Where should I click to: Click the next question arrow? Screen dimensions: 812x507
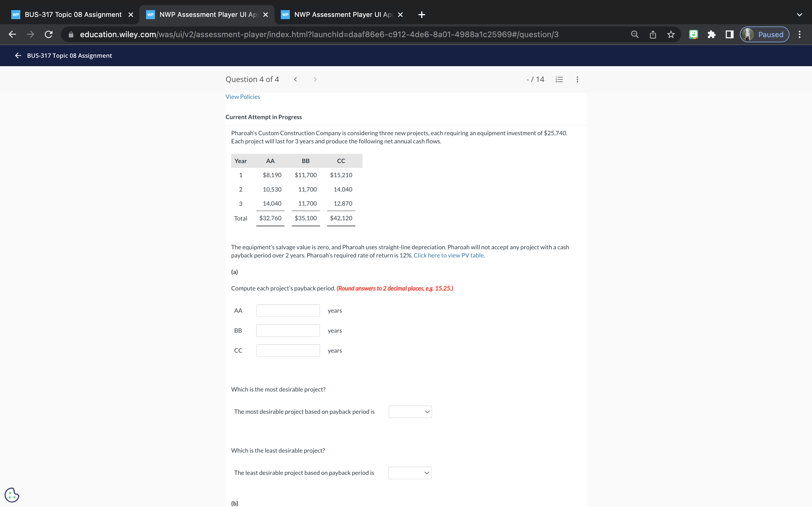point(315,79)
